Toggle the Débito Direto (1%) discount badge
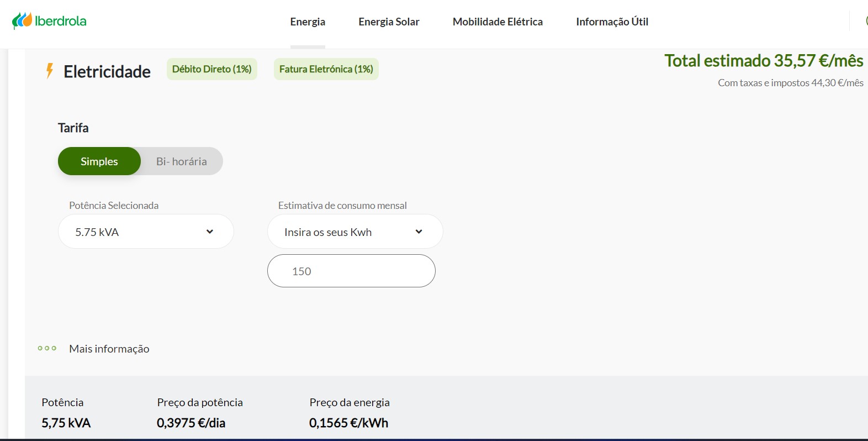Image resolution: width=868 pixels, height=441 pixels. point(212,69)
